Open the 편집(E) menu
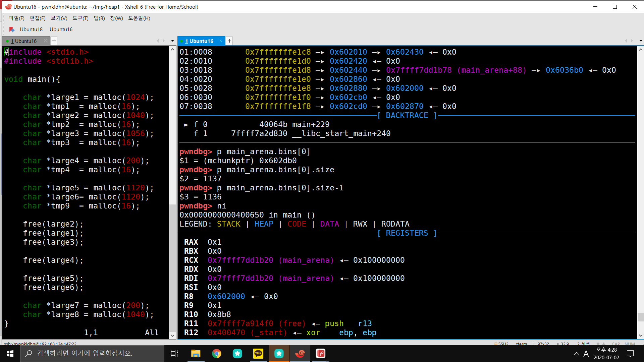This screenshot has height=362, width=644. tap(38, 18)
